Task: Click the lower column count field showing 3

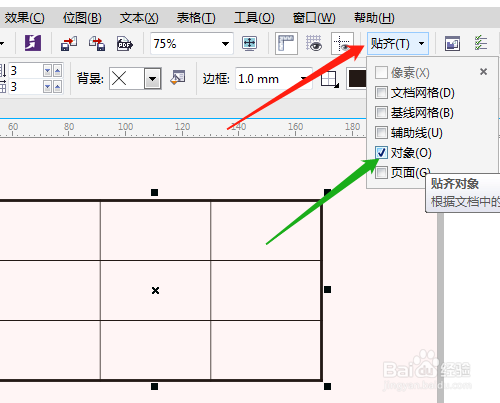Action: 25,87
